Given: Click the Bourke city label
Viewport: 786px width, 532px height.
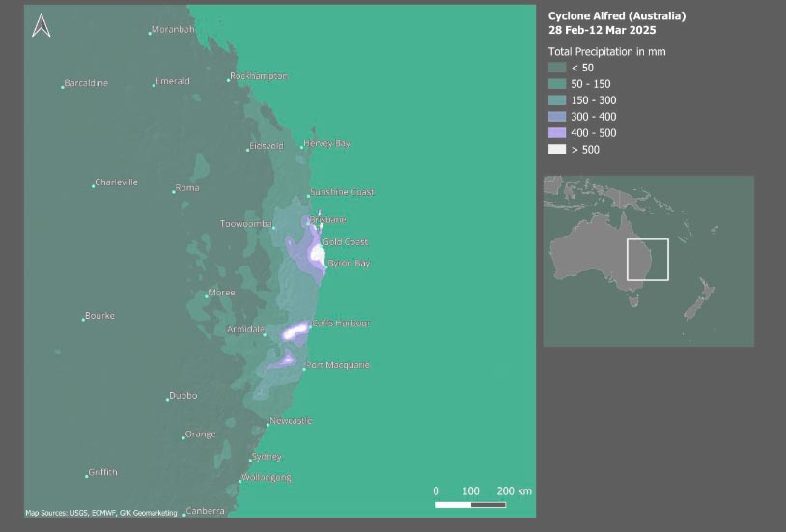Looking at the screenshot, I should 99,316.
